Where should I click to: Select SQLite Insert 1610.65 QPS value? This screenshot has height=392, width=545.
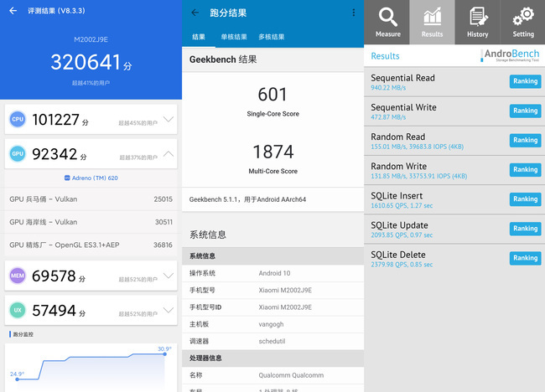click(402, 206)
